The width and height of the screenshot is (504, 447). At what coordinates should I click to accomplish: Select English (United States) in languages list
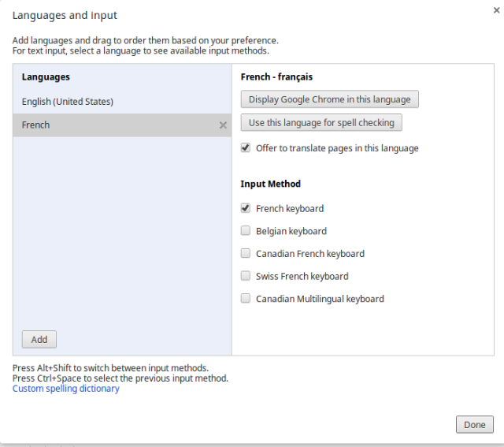pos(68,102)
